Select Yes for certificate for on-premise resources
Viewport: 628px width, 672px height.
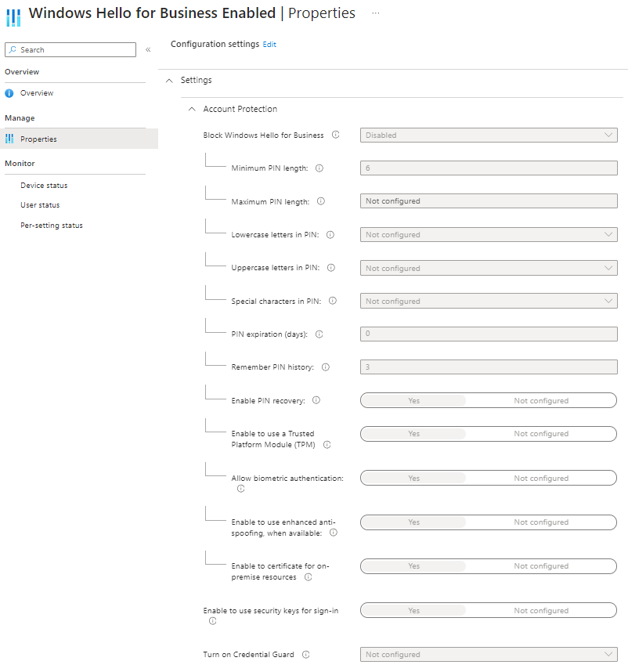413,566
